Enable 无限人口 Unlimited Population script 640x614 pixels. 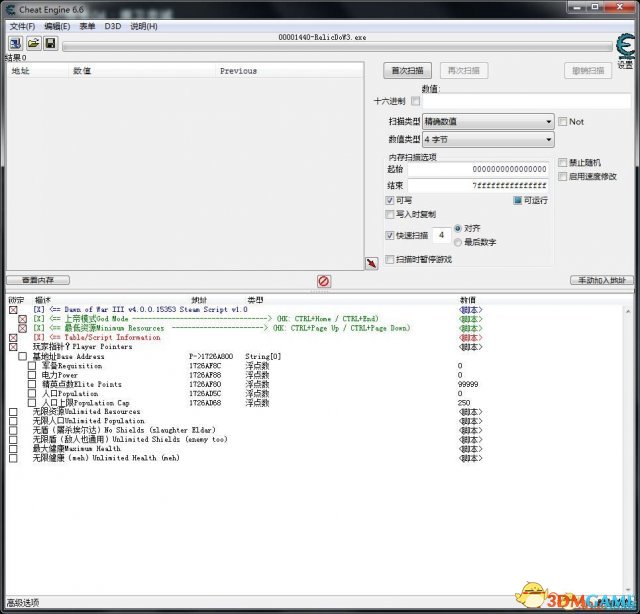coord(13,421)
